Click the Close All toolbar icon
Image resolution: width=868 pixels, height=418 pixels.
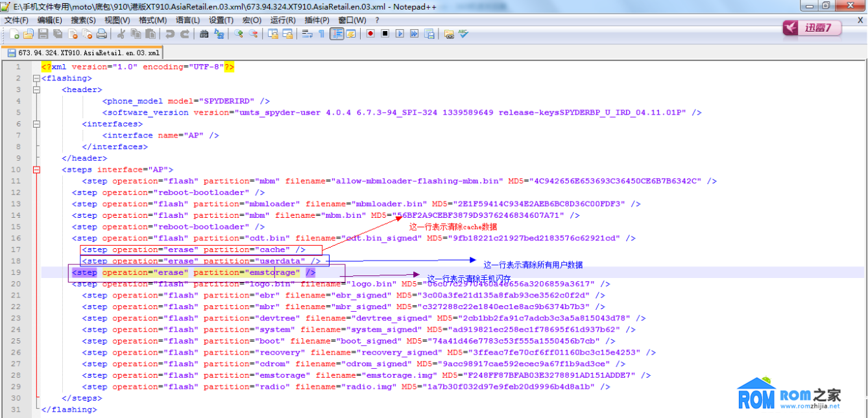[87, 34]
